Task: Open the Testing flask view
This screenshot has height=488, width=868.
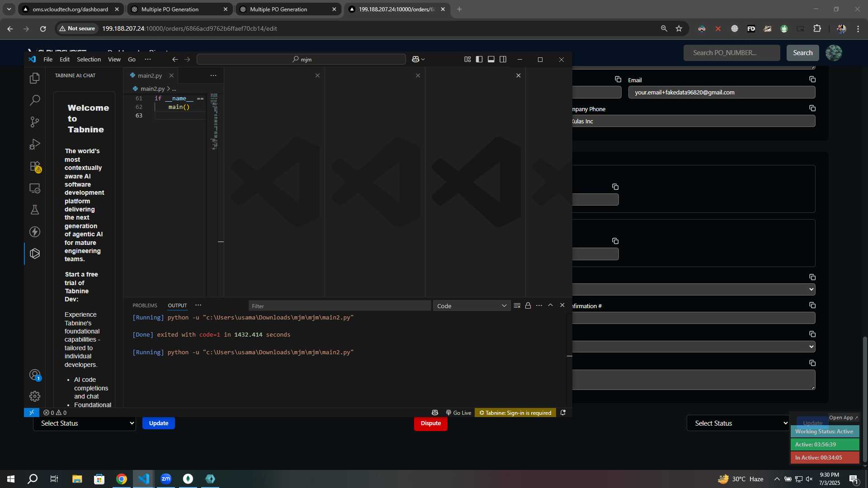Action: point(35,210)
